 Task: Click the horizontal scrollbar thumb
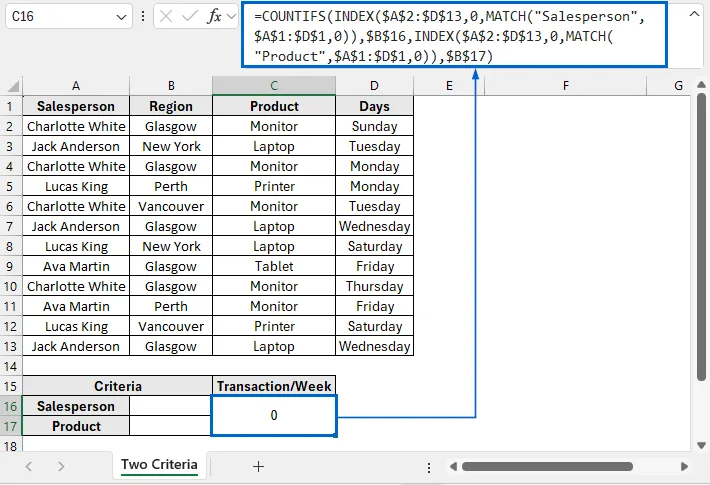click(x=547, y=466)
